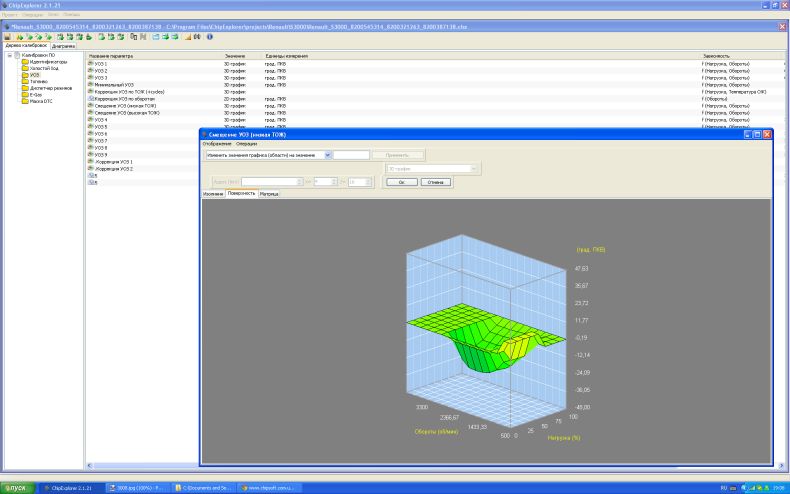The image size is (790, 494).
Task: Switch to the Матрица tab
Action: [x=269, y=193]
